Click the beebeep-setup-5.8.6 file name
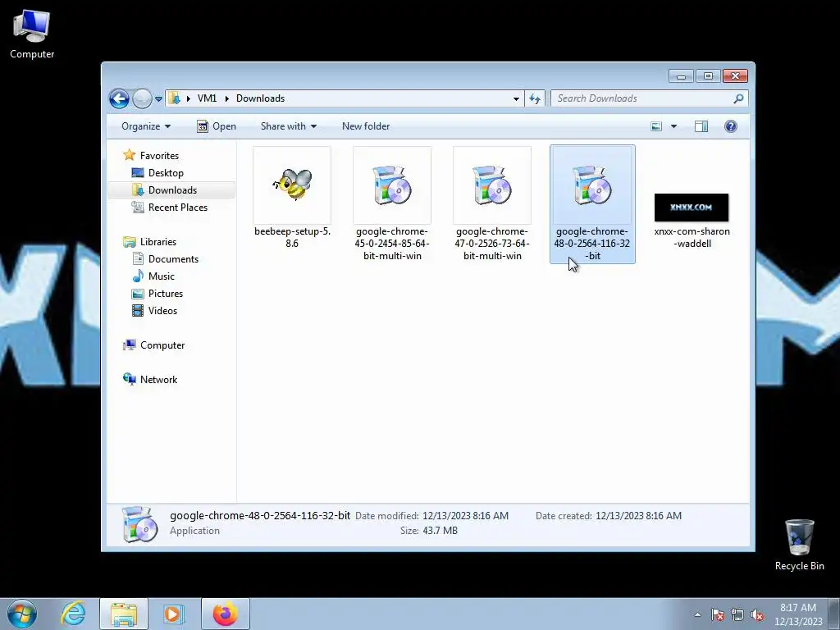840x630 pixels. tap(292, 237)
